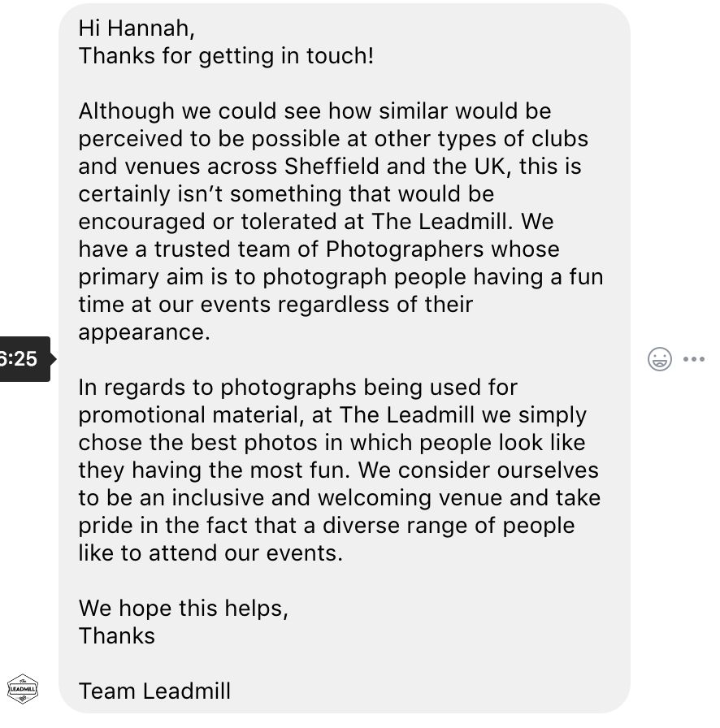Click 'Thanks for getting in touch!' line
The image size is (720, 728).
click(226, 56)
